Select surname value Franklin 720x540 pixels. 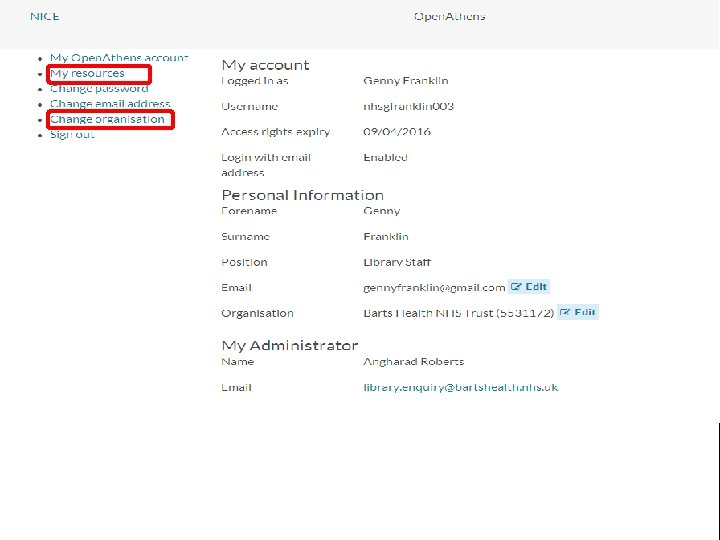tap(386, 237)
